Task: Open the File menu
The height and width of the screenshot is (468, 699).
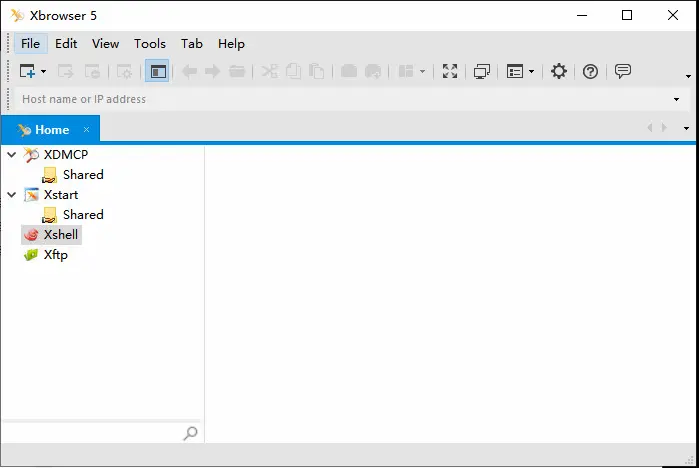Action: 30,44
